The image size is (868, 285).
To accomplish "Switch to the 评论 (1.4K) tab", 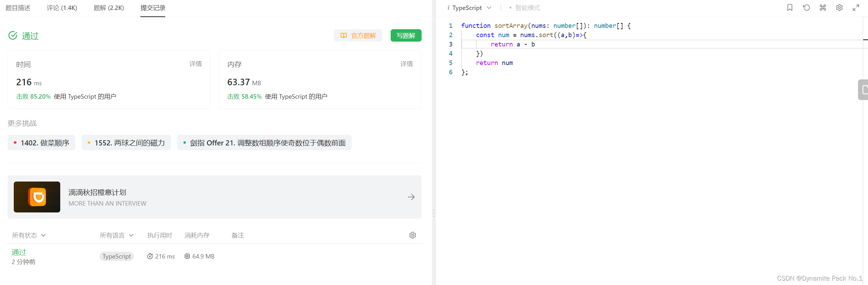I will tap(62, 8).
